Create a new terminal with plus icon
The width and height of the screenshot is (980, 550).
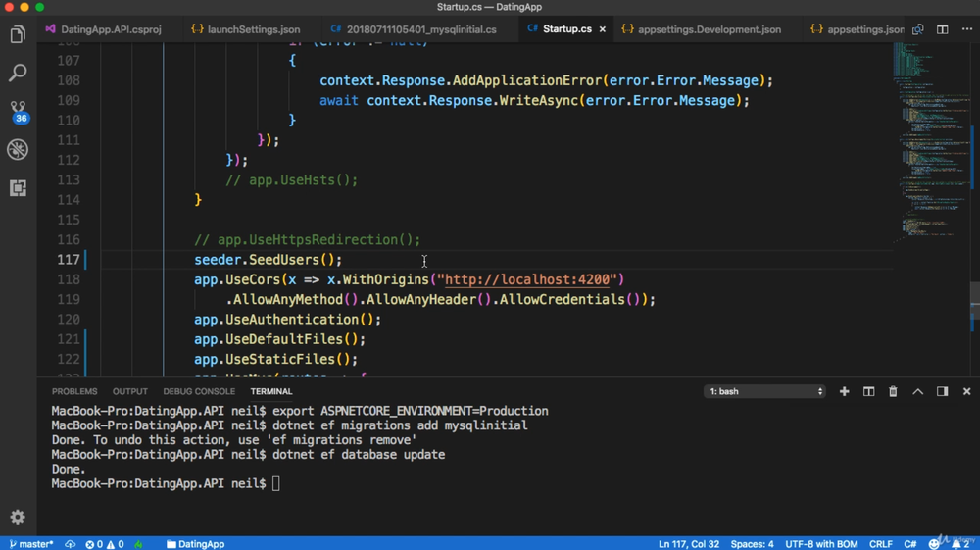pyautogui.click(x=844, y=391)
